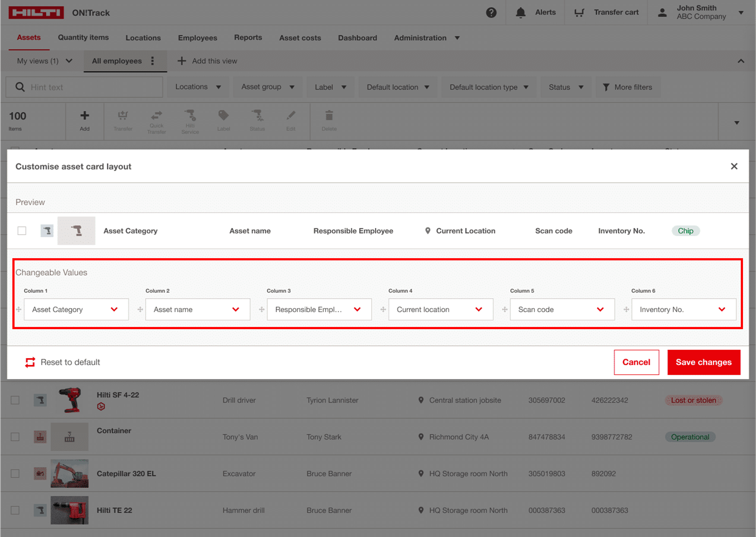Image resolution: width=756 pixels, height=537 pixels.
Task: Open Alerts bell icon
Action: (520, 13)
